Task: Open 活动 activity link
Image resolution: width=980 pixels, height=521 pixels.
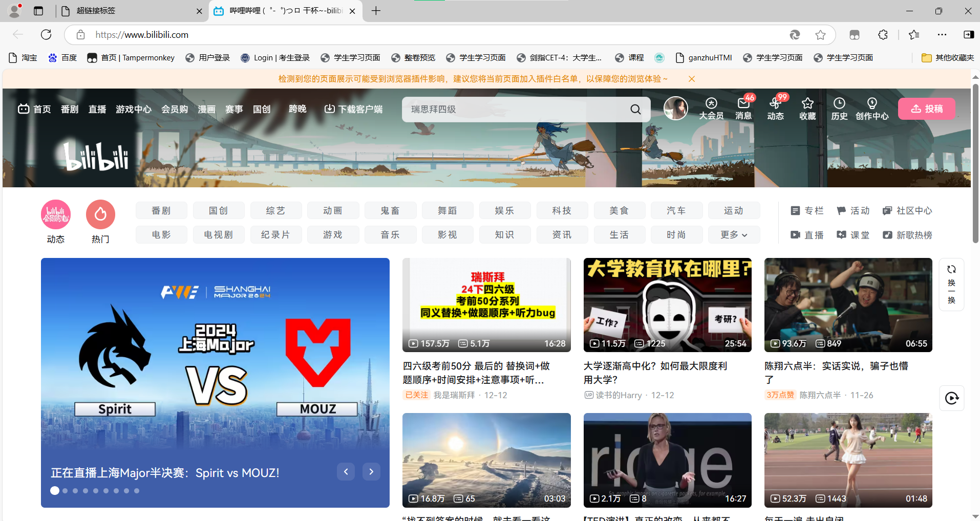Action: point(854,211)
